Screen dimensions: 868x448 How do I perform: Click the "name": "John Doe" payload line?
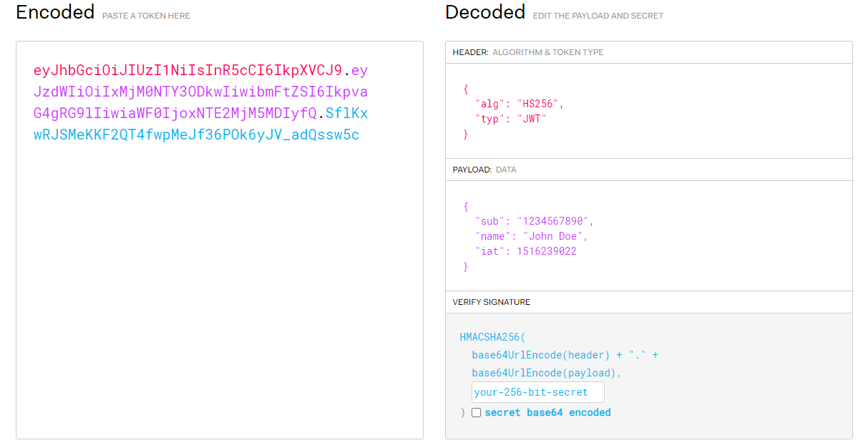[x=531, y=236]
